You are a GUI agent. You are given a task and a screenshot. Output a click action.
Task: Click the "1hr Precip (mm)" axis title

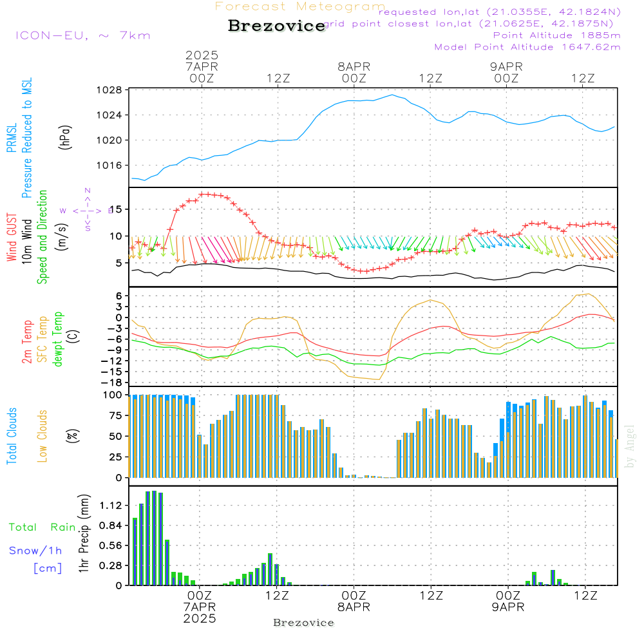click(x=84, y=533)
